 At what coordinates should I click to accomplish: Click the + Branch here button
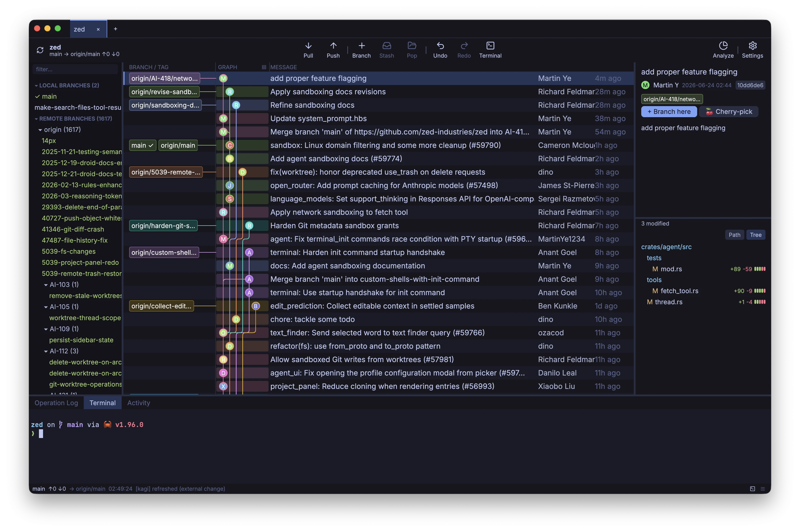point(669,111)
